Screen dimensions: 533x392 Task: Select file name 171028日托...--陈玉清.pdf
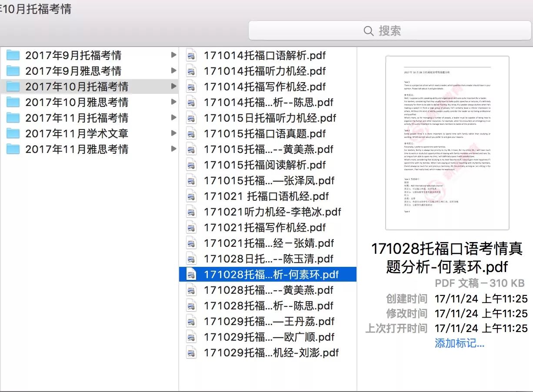coord(269,259)
